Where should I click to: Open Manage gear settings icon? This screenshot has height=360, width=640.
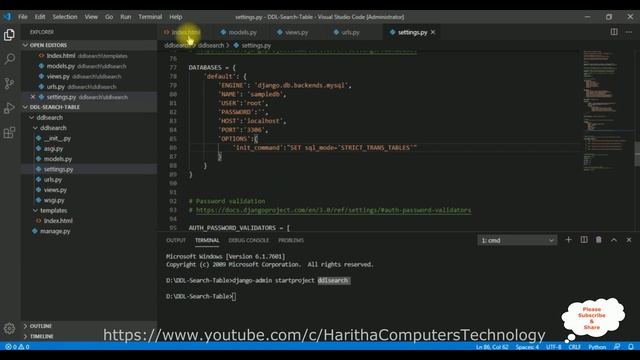(9, 328)
